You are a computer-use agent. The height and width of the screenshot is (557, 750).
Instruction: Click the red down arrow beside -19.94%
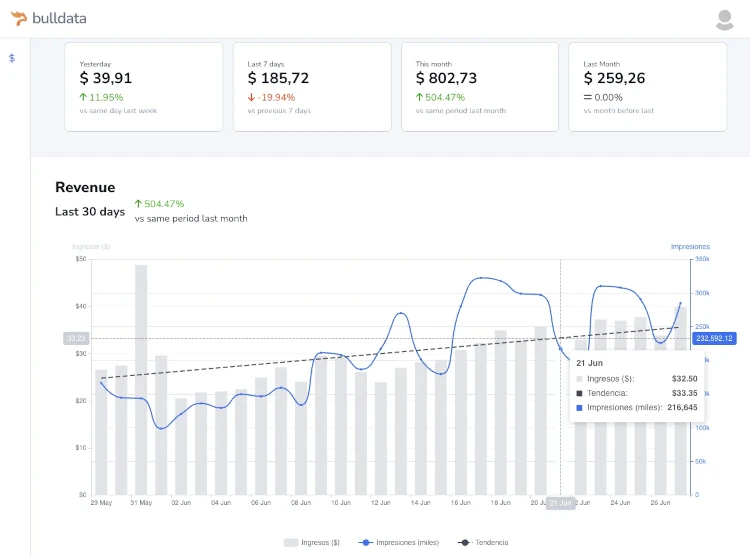click(252, 97)
